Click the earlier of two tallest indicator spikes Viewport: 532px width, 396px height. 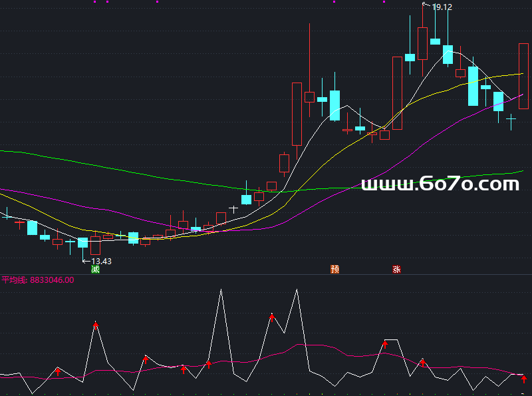(x=220, y=291)
